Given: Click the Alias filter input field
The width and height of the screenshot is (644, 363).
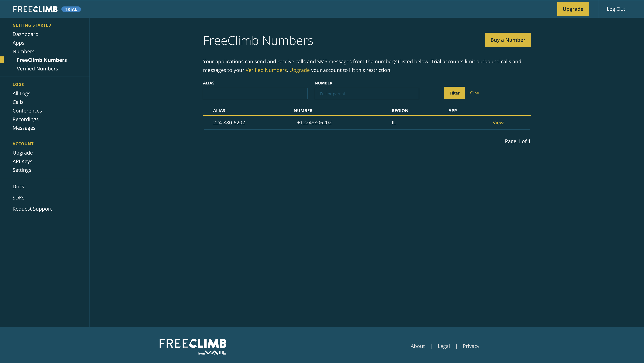Looking at the screenshot, I should click(255, 93).
